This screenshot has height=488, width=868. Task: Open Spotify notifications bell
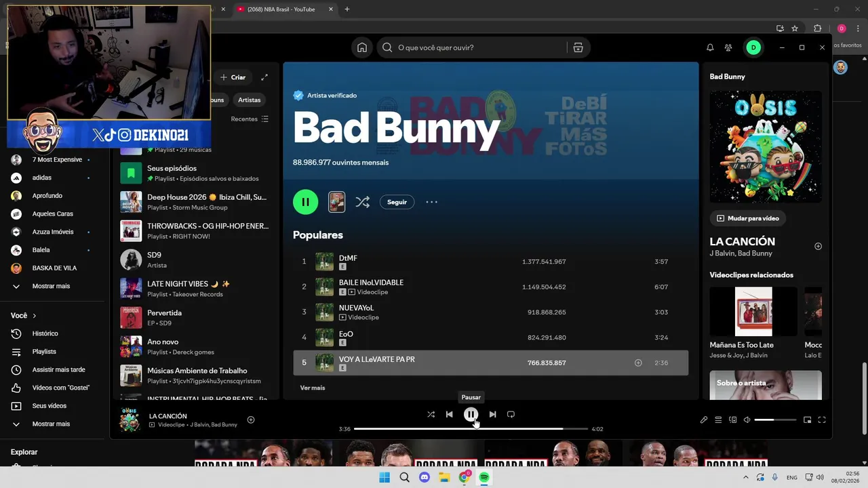click(x=710, y=47)
